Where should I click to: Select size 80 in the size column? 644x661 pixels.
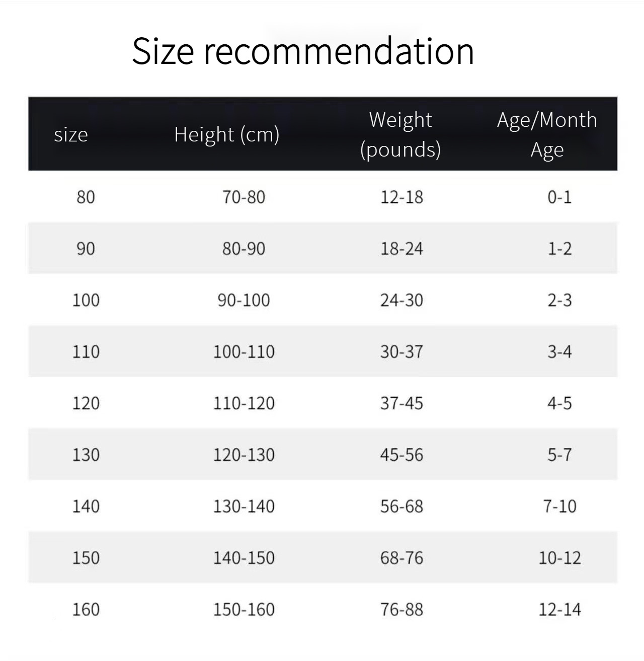(86, 197)
